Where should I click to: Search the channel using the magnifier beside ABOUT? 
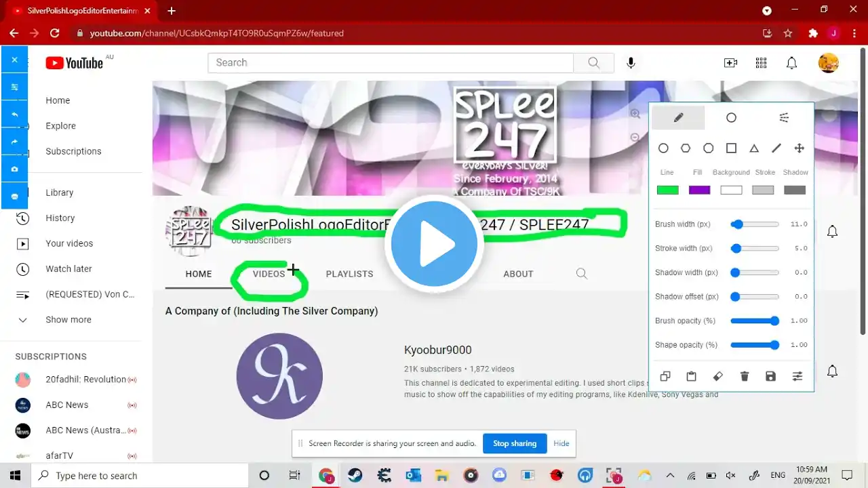tap(581, 274)
